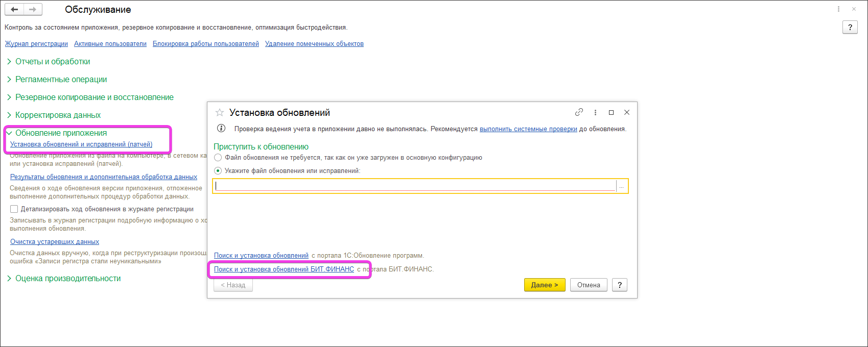Open 'Журнал регистрации' link
This screenshot has width=868, height=347.
(36, 44)
